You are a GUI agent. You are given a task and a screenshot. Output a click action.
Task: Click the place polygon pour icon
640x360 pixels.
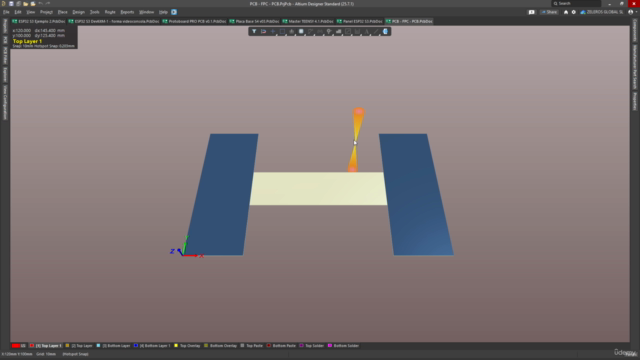pyautogui.click(x=338, y=31)
